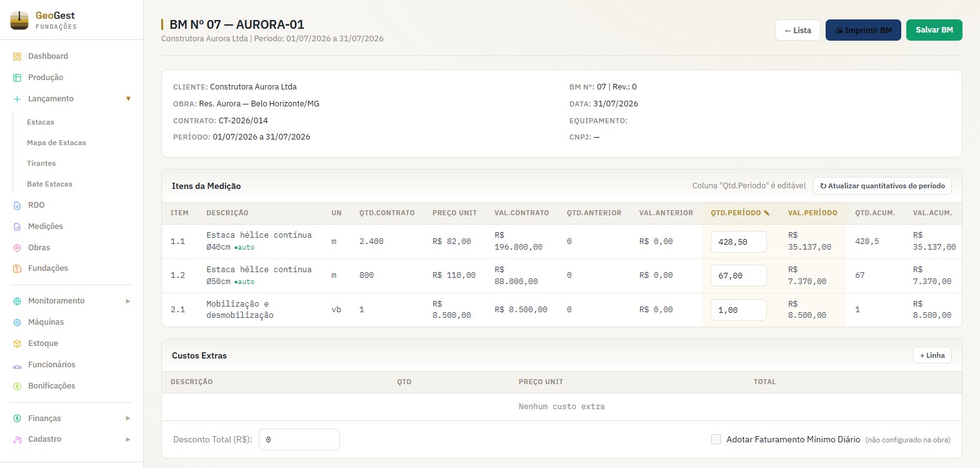Click the RDO document icon
Viewport: 980px width, 468px height.
coord(17,205)
